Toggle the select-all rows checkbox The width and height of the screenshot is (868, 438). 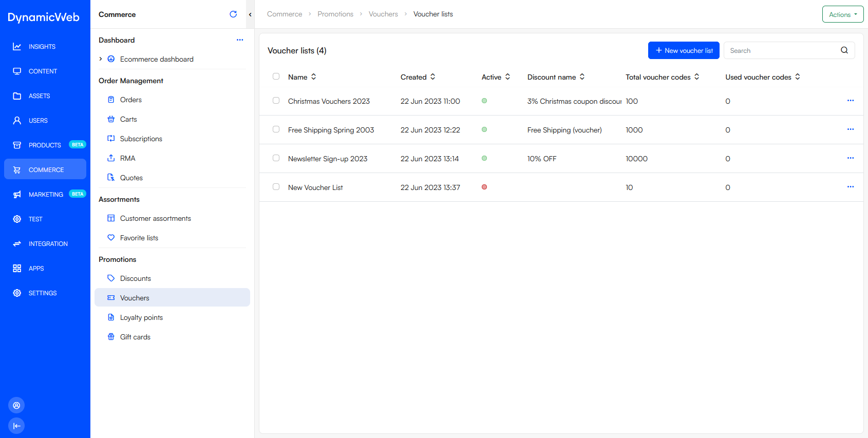[x=276, y=77]
